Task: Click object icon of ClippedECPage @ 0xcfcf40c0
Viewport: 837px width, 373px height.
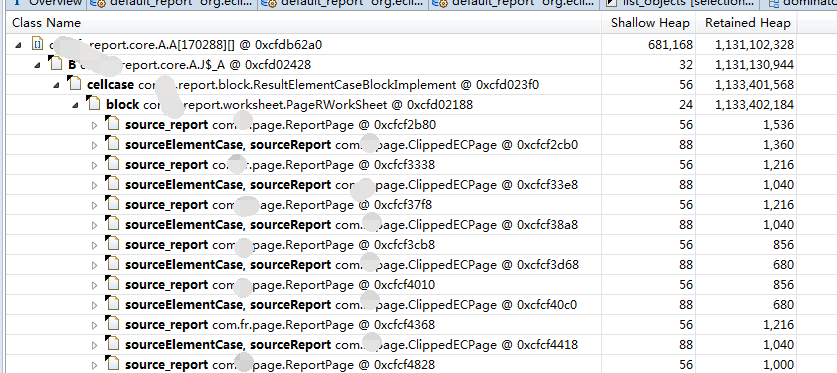Action: 112,304
